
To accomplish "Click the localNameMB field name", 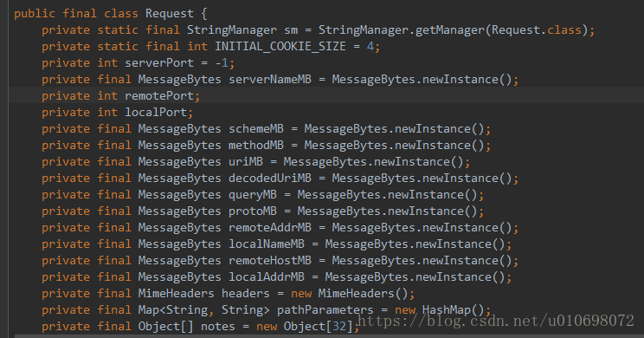I will pos(267,244).
